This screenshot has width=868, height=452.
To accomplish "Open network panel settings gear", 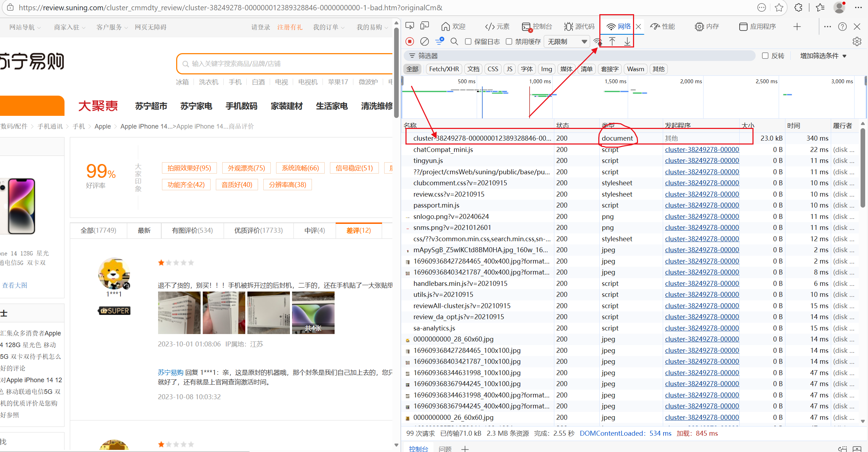I will (857, 41).
